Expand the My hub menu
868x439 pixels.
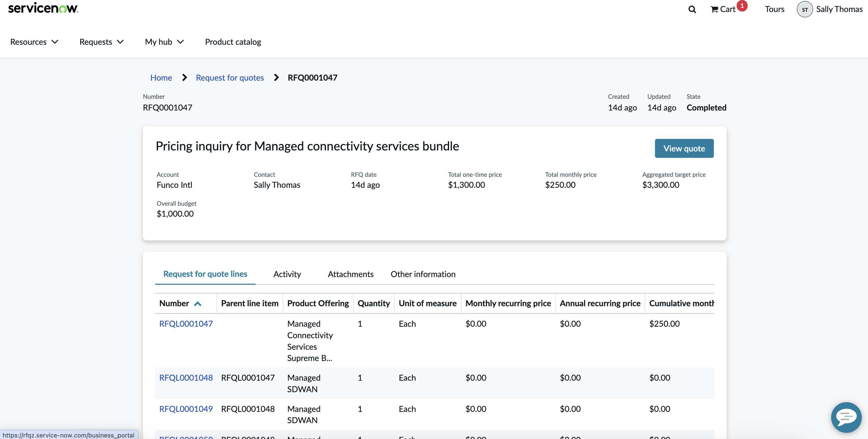164,42
